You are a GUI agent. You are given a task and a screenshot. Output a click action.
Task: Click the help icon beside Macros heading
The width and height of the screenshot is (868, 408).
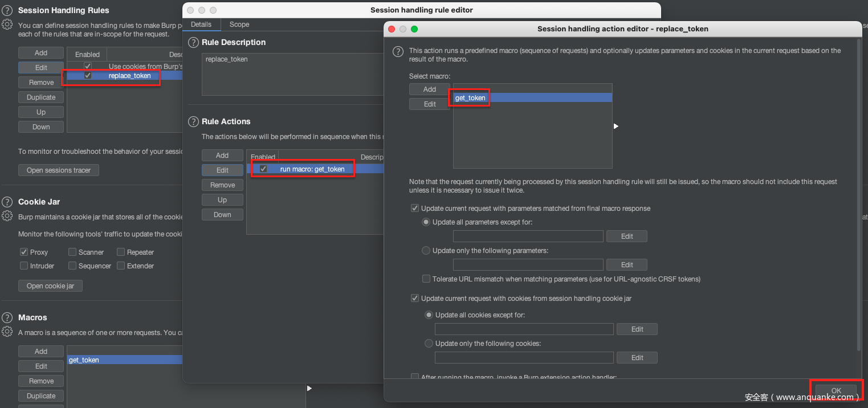[7, 317]
